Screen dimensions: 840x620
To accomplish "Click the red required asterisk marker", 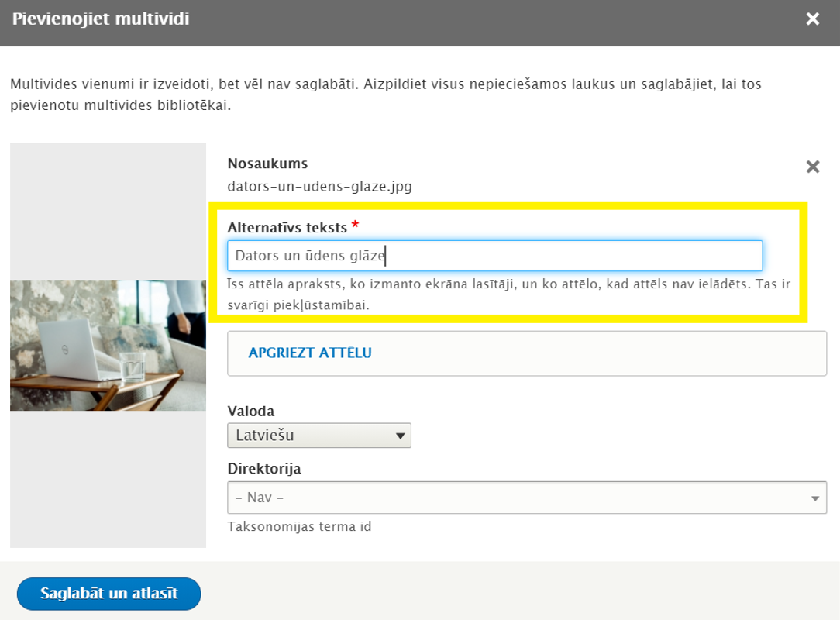I will [355, 225].
